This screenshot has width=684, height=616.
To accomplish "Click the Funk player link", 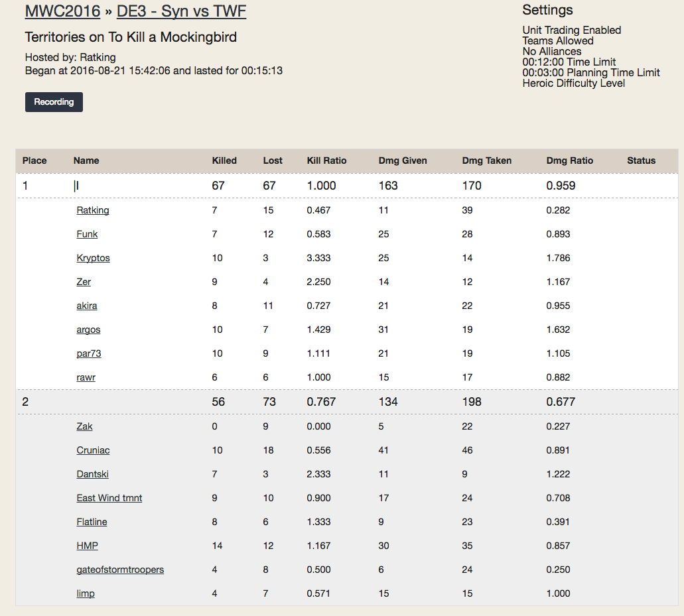I will (x=87, y=234).
